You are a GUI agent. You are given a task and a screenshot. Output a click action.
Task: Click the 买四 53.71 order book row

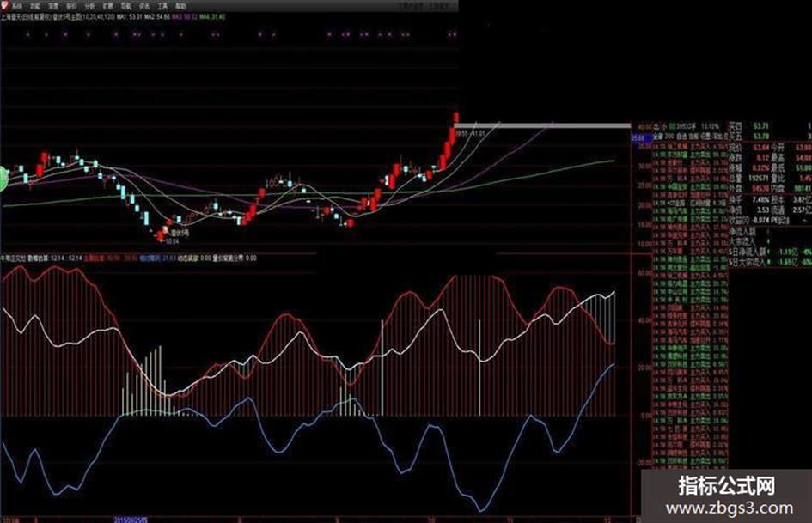tap(770, 126)
